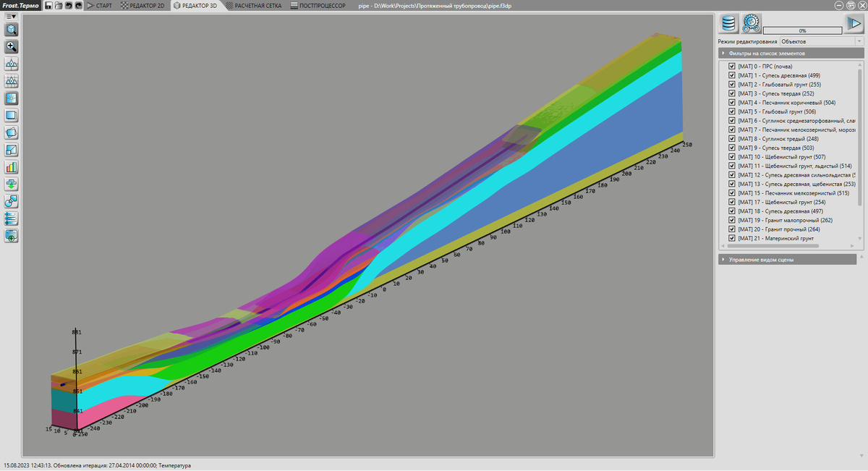868x471 pixels.
Task: Click the second mesh triangles grid icon
Action: [12, 81]
